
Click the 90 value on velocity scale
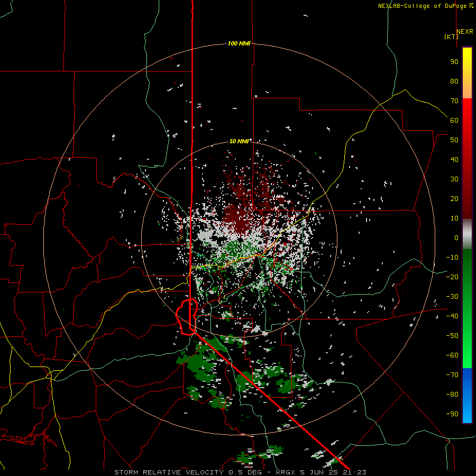point(454,62)
